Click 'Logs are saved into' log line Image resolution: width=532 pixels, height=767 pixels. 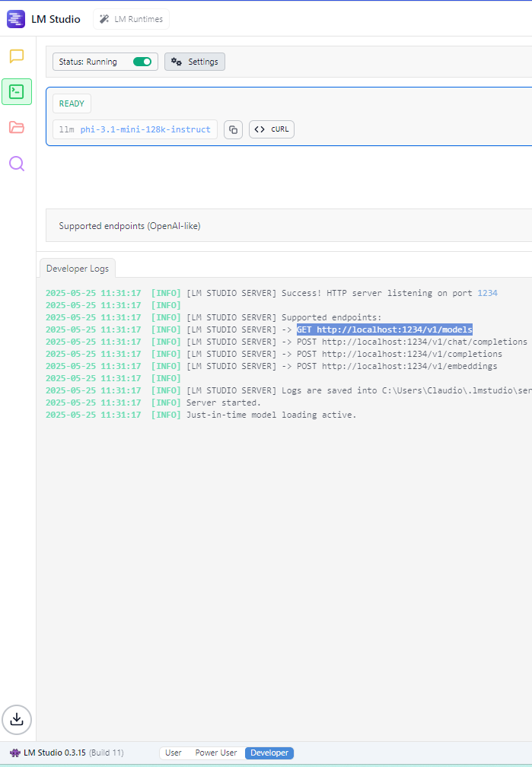288,390
